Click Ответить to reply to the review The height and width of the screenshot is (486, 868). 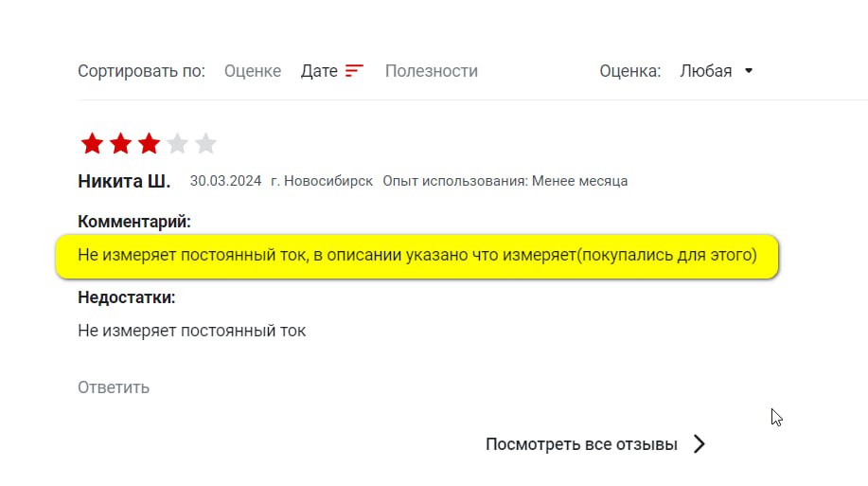click(114, 387)
